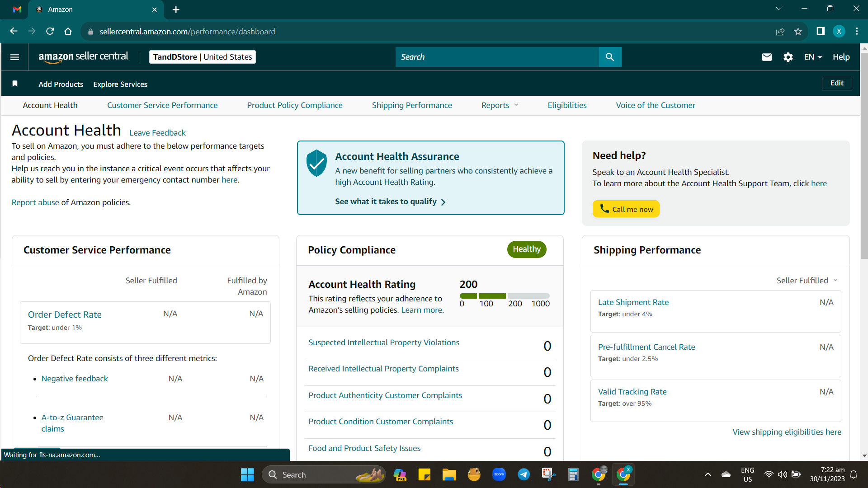This screenshot has width=868, height=488.
Task: Click the Edit button
Action: point(837,83)
